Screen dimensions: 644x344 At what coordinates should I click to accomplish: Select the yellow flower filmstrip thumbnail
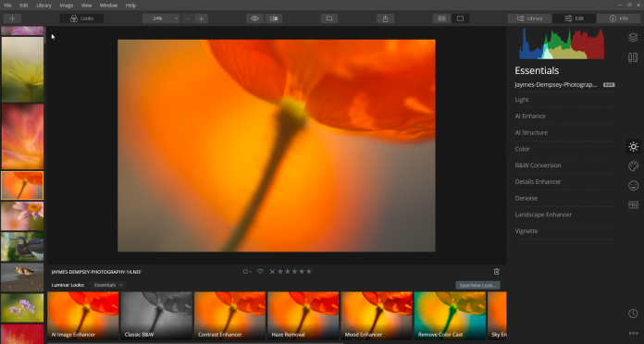point(22,69)
